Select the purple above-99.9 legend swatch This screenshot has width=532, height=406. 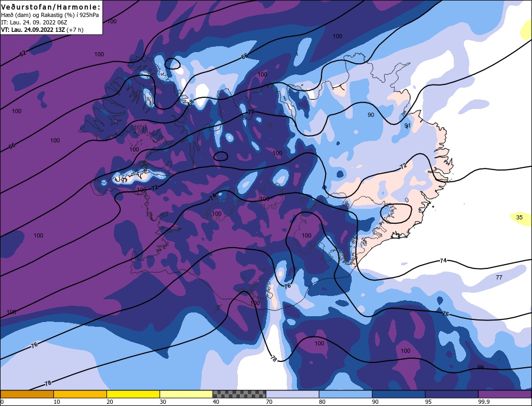505,394
